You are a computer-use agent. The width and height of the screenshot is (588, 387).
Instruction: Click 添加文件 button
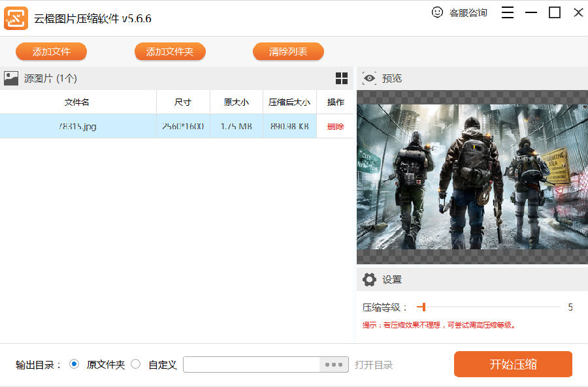(x=51, y=52)
